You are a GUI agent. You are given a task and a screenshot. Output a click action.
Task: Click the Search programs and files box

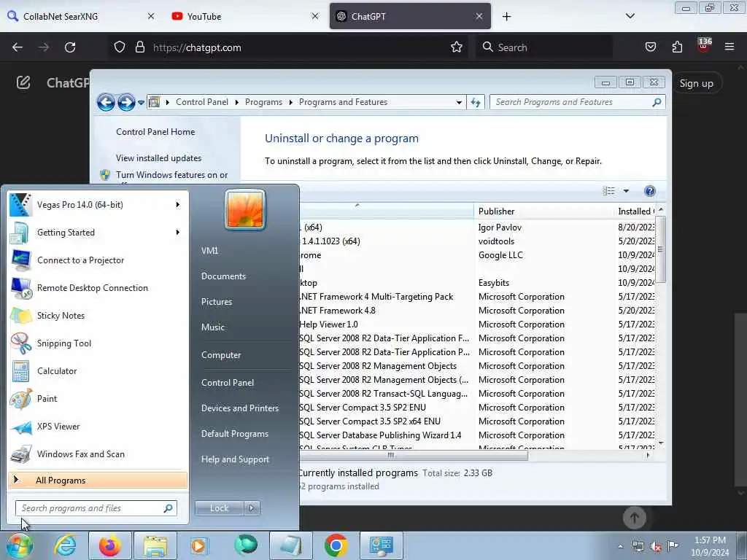tap(96, 508)
